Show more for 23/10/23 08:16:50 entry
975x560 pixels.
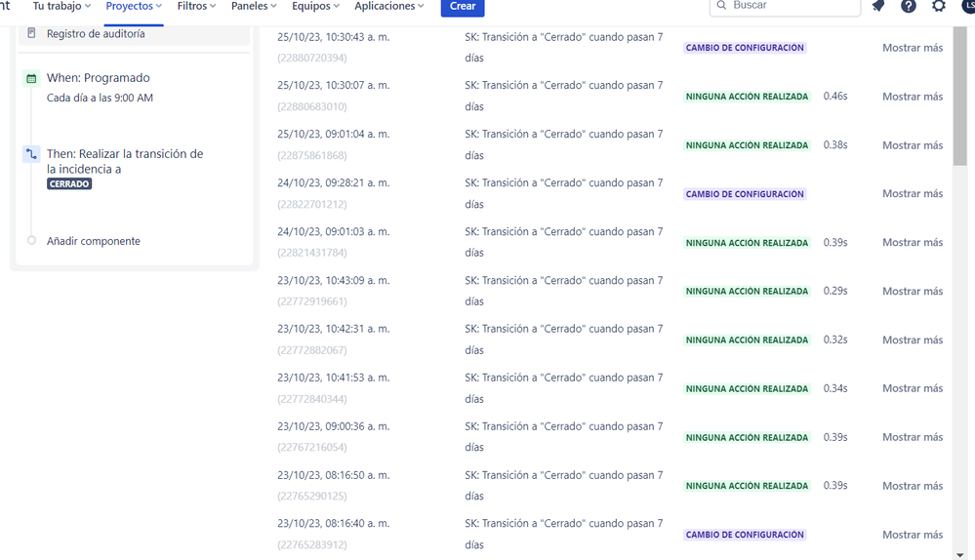913,486
